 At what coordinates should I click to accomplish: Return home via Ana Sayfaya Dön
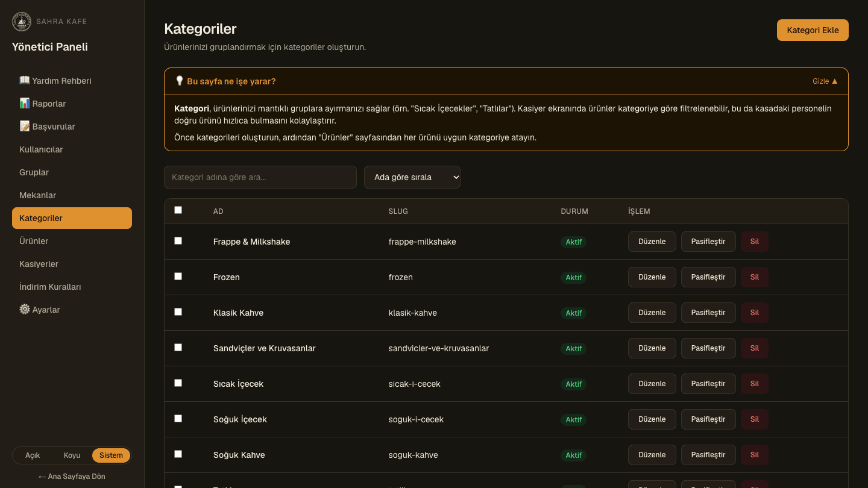pyautogui.click(x=72, y=477)
